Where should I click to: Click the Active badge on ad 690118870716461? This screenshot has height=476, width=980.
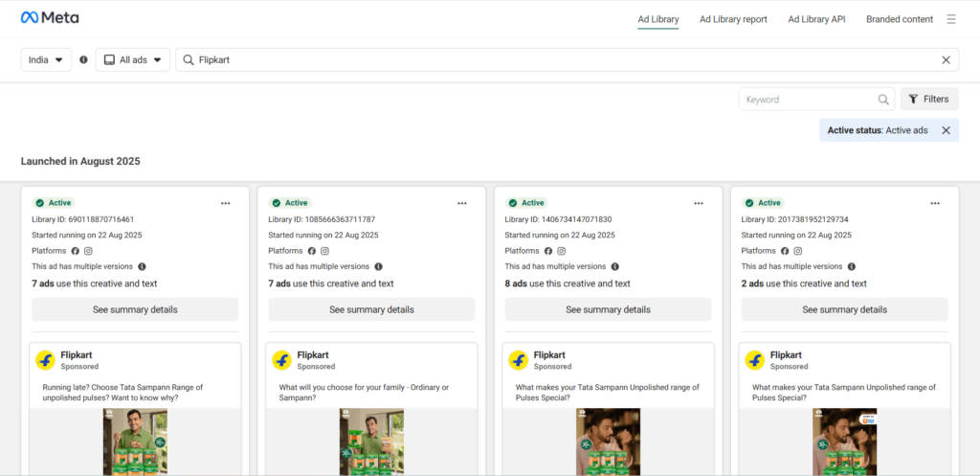click(x=54, y=203)
